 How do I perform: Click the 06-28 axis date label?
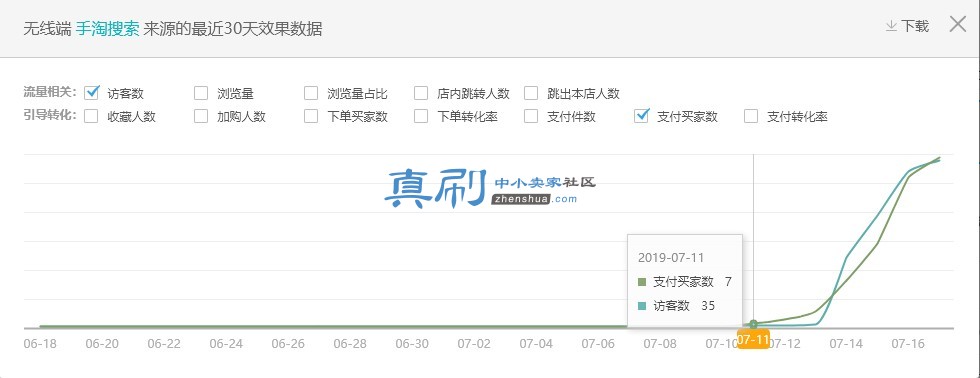[350, 344]
